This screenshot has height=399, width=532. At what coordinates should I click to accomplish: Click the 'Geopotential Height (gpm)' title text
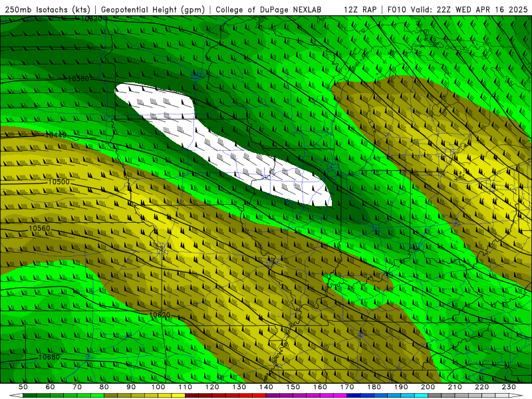pos(153,9)
